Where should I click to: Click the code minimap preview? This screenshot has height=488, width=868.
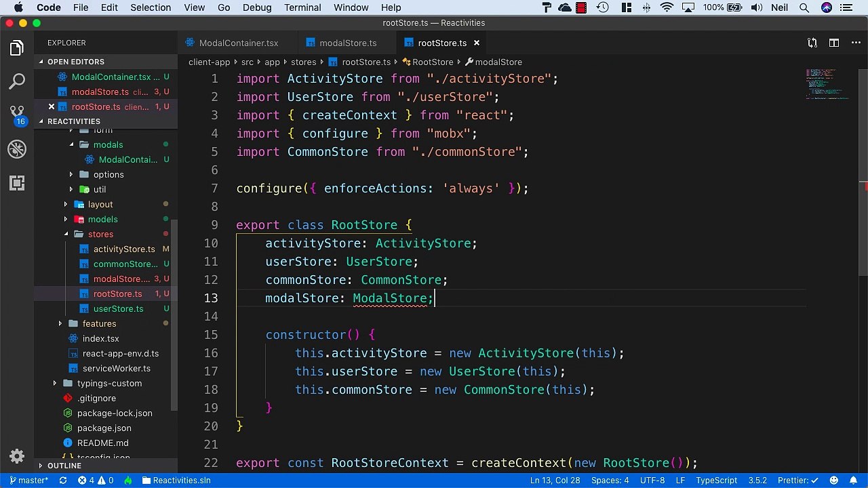827,83
